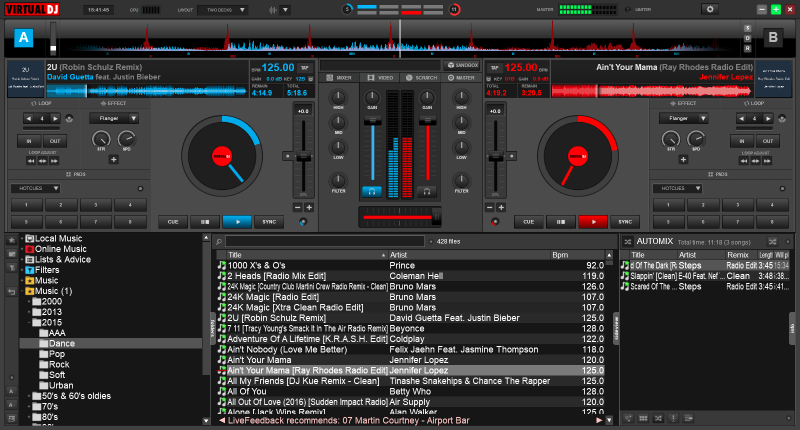This screenshot has height=430, width=800.
Task: Open the Flanger effect dropdown on deck A
Action: 114,118
